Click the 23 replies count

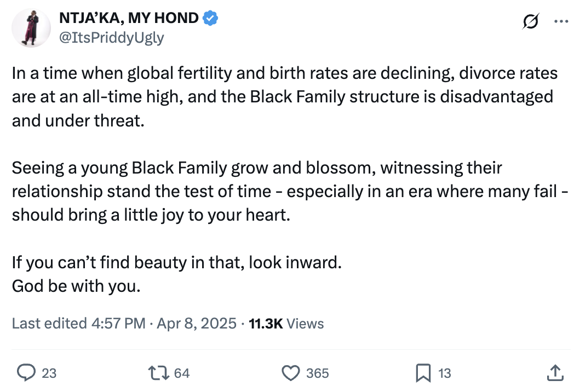pos(49,373)
